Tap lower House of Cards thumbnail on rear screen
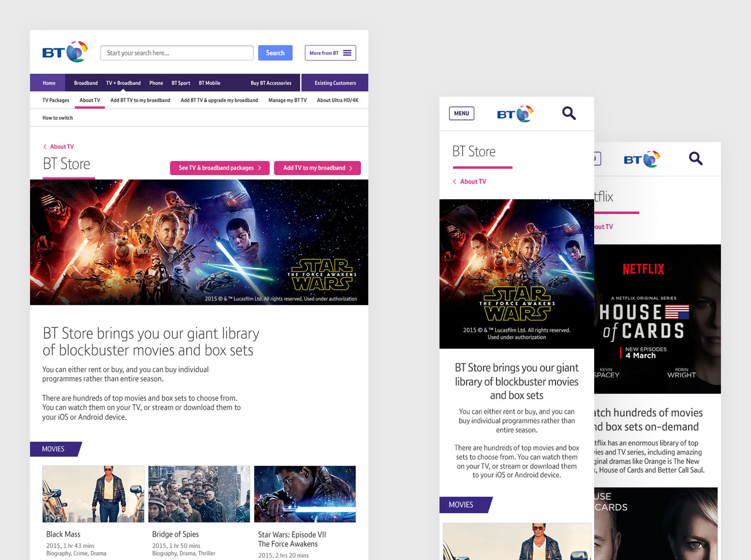This screenshot has width=751, height=560. [656, 524]
